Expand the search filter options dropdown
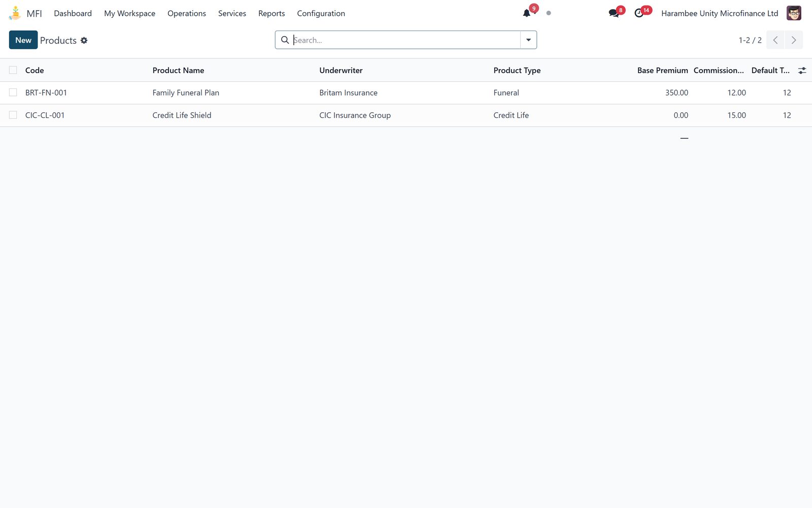 [528, 40]
